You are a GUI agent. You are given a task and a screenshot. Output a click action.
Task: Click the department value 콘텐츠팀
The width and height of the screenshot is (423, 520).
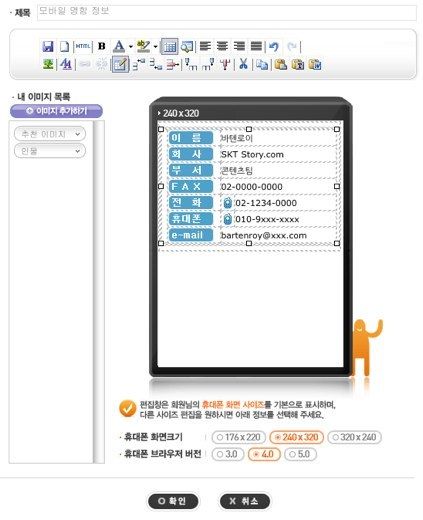[237, 171]
